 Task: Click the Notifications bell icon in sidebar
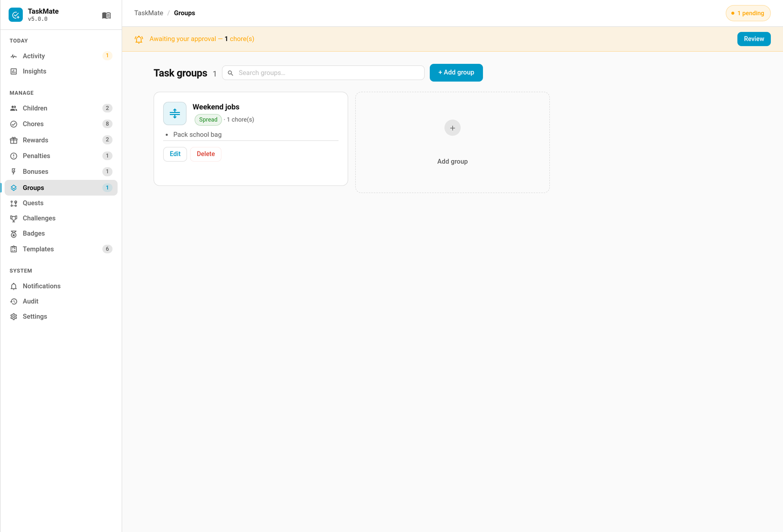pyautogui.click(x=14, y=286)
